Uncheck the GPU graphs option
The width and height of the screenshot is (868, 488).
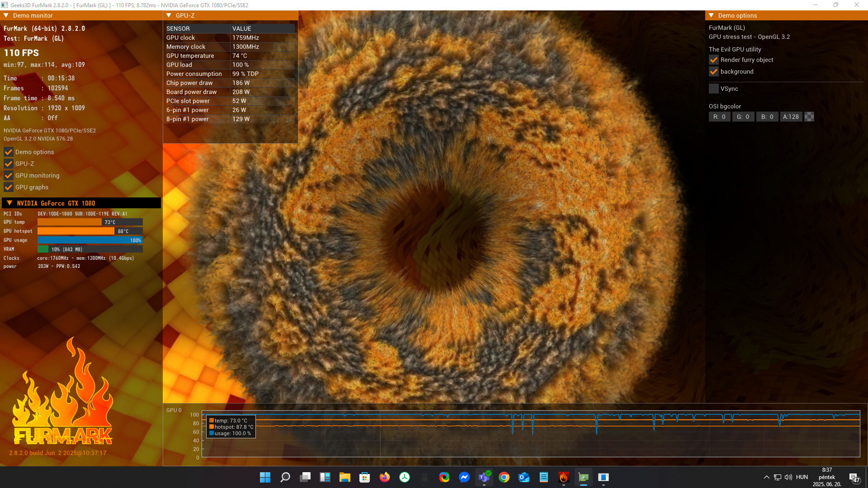point(9,187)
